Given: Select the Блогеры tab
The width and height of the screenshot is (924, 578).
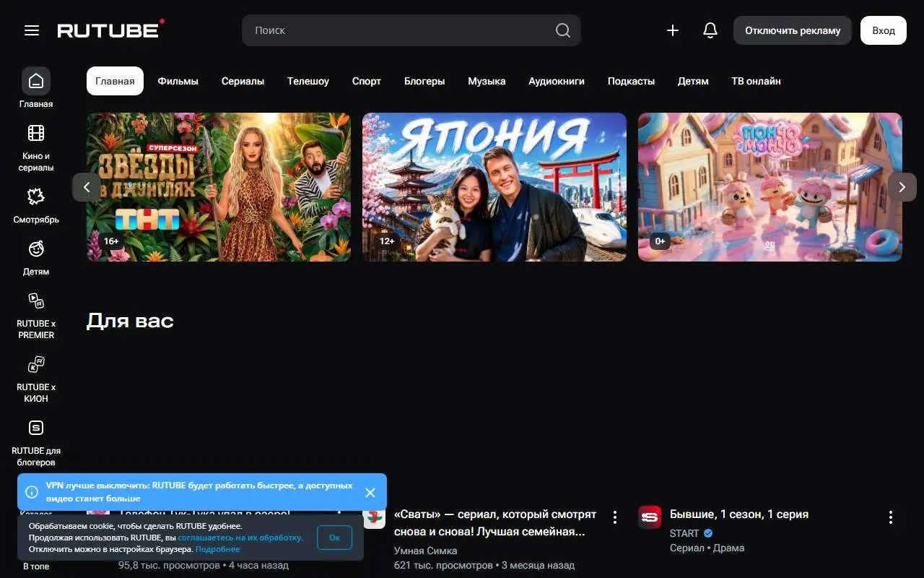Looking at the screenshot, I should (424, 81).
